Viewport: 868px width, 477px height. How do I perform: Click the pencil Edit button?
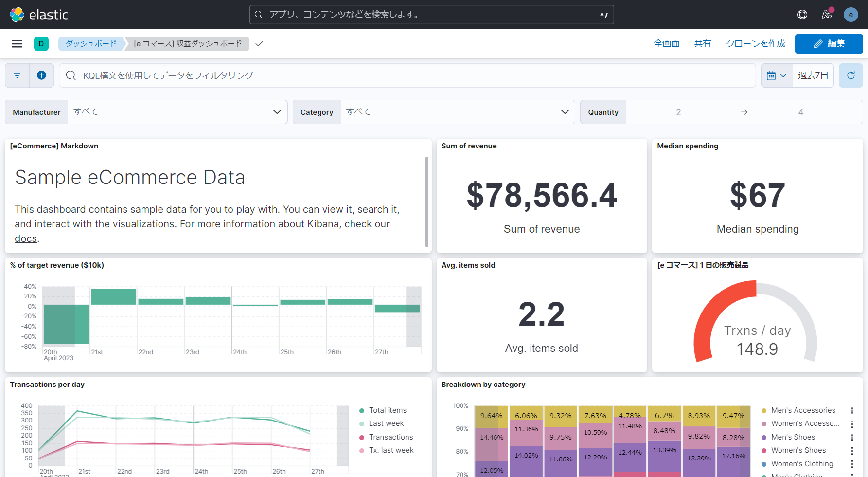[x=829, y=44]
